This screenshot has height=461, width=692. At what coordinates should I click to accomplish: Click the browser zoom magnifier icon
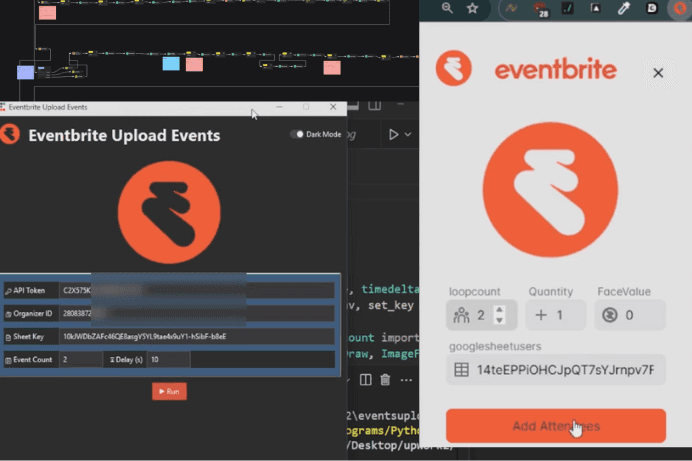[x=447, y=8]
